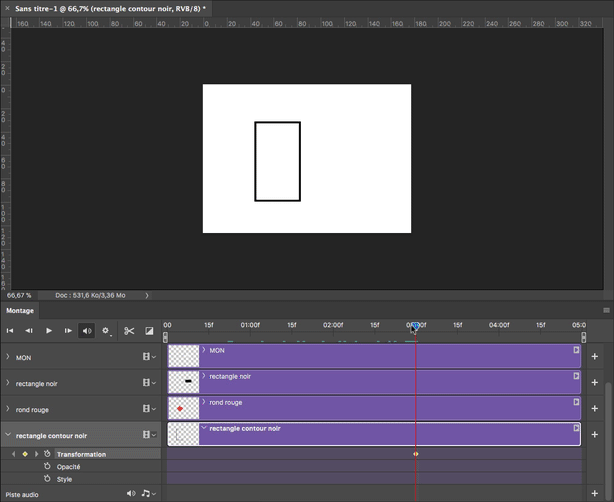The width and height of the screenshot is (614, 502).
Task: Open transition selector icon
Action: (x=149, y=331)
